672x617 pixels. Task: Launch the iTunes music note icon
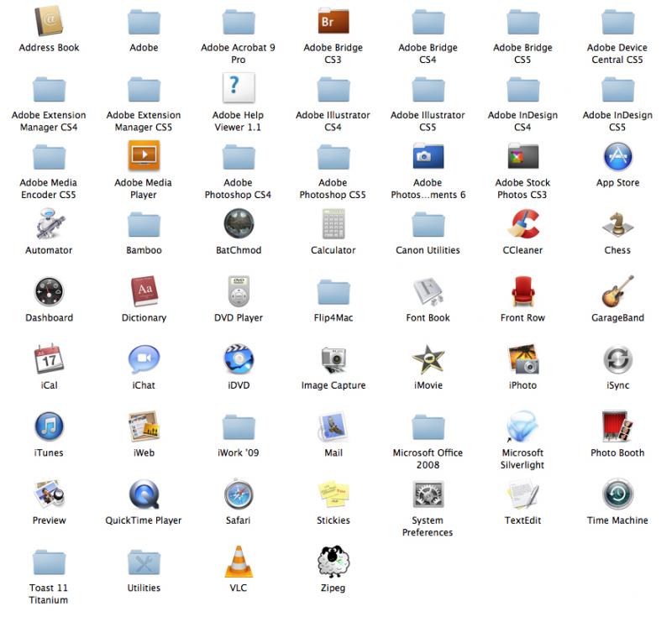click(49, 426)
